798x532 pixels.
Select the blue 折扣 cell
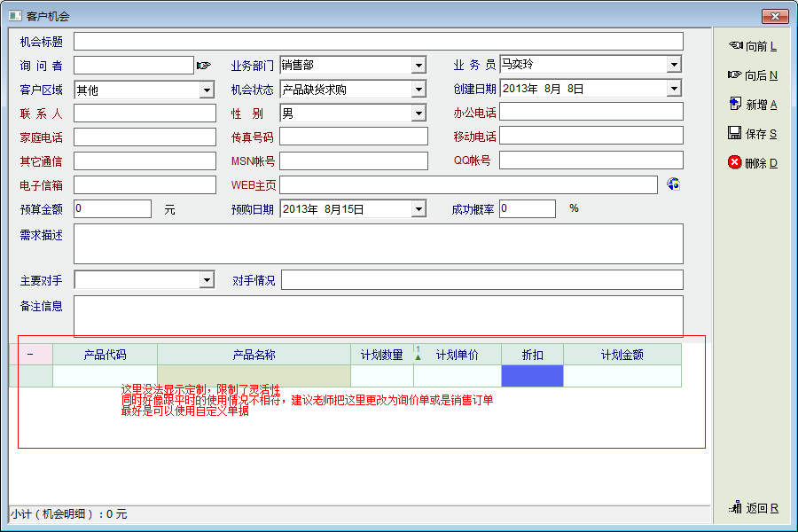click(x=532, y=376)
